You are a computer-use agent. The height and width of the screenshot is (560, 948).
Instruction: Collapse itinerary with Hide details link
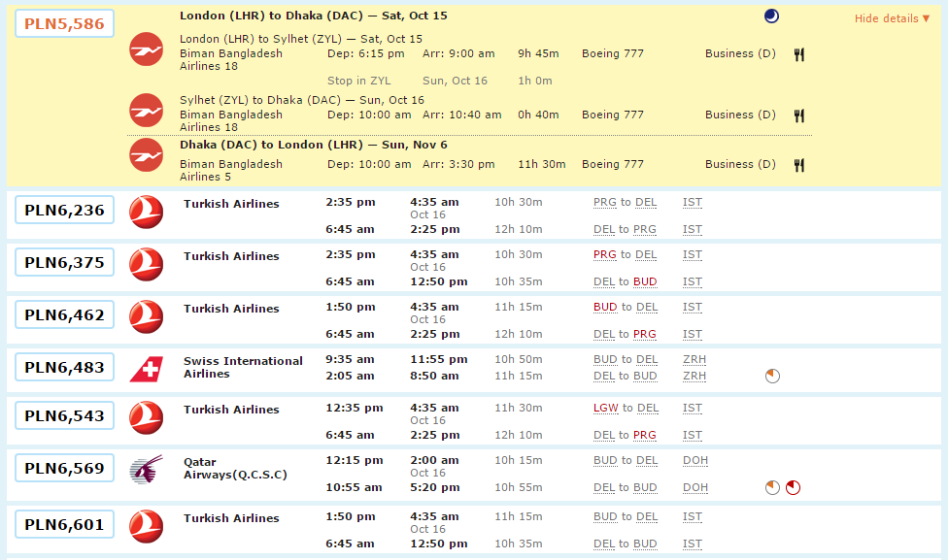tap(892, 18)
